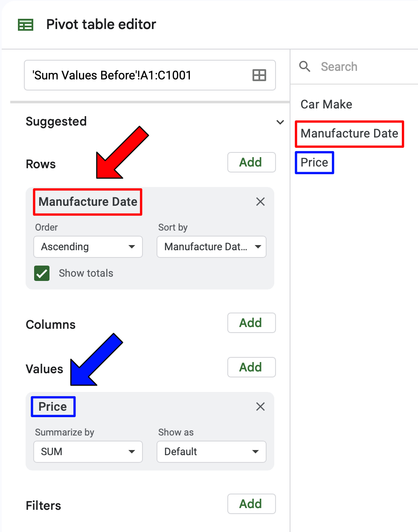Remove Manufacture Date from Rows using its X

click(x=260, y=202)
